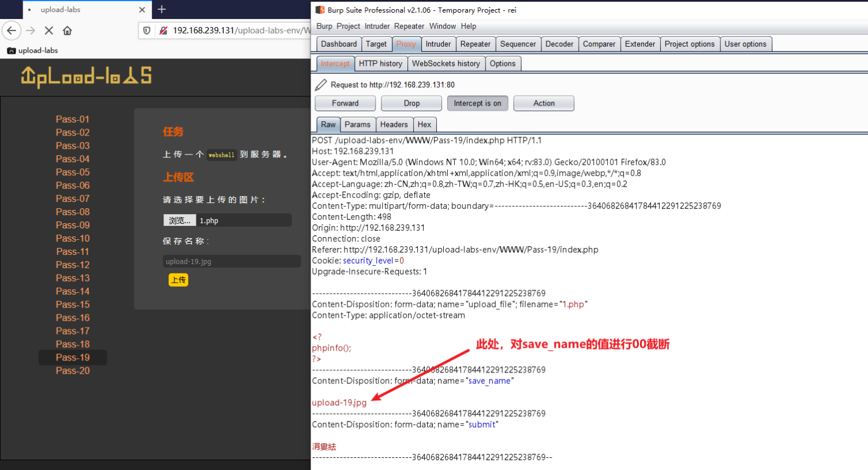Click the security_level cookie name
The width and height of the screenshot is (868, 470).
[x=368, y=261]
